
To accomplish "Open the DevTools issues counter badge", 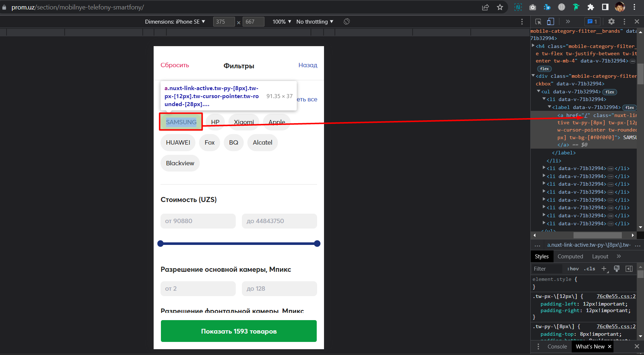I will (592, 22).
